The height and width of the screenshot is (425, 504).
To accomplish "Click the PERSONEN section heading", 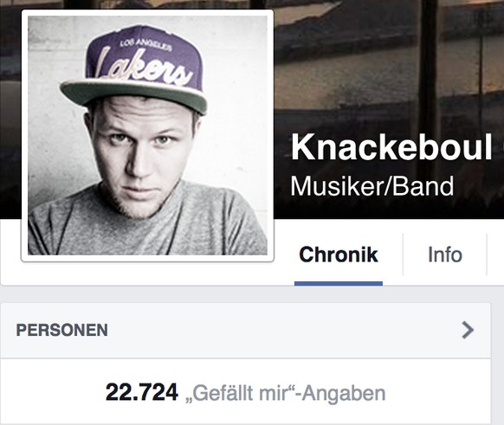I will point(62,331).
